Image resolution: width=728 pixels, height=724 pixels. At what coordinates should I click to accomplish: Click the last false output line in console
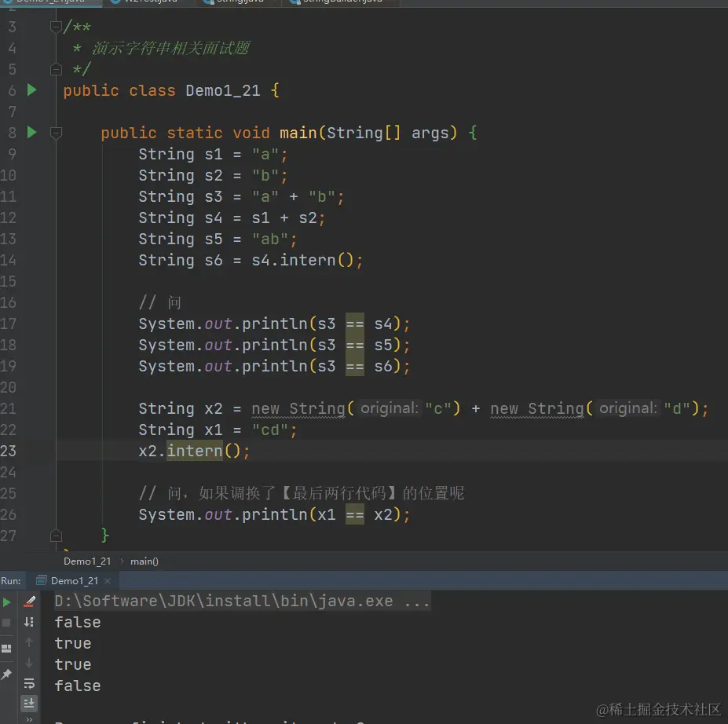coord(78,686)
